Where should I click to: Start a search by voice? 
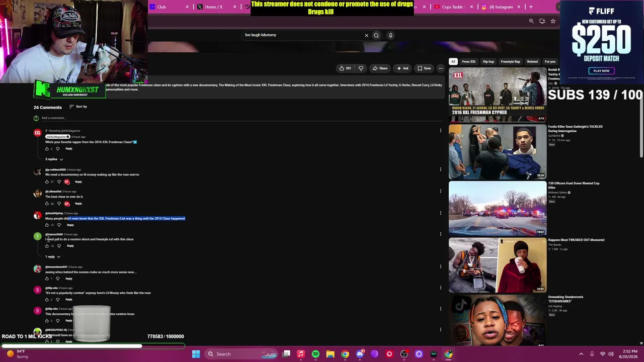[x=390, y=35]
